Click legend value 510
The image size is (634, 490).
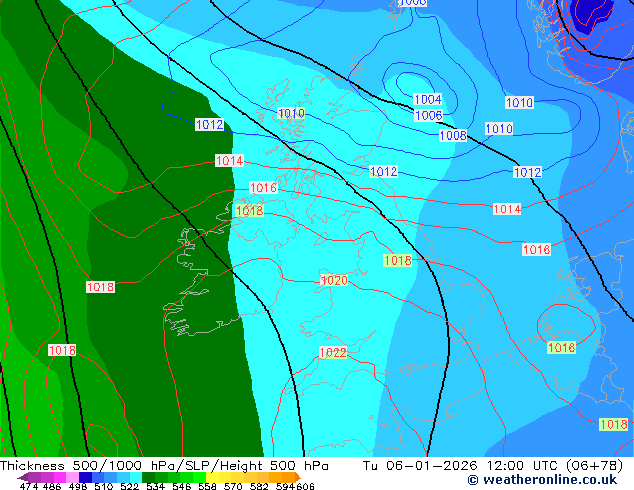click(104, 486)
